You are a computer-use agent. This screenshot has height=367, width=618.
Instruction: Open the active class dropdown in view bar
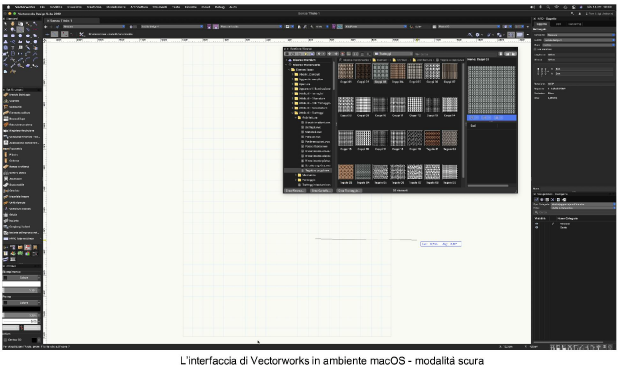point(94,27)
